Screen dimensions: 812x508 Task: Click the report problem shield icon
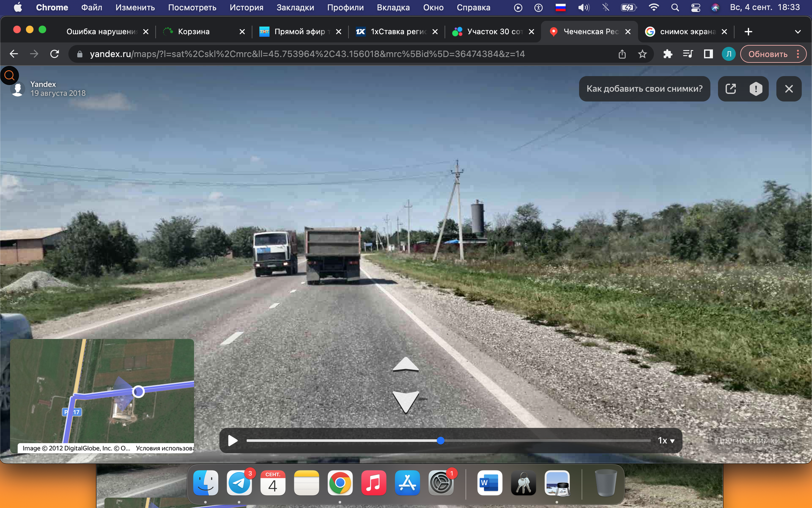pos(756,89)
